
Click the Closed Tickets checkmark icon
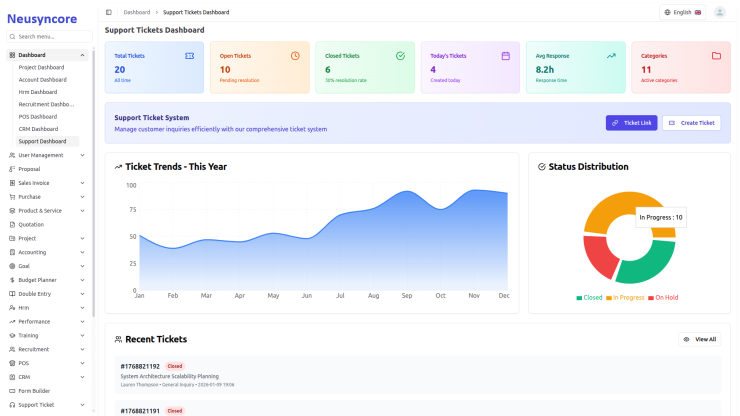click(x=400, y=56)
